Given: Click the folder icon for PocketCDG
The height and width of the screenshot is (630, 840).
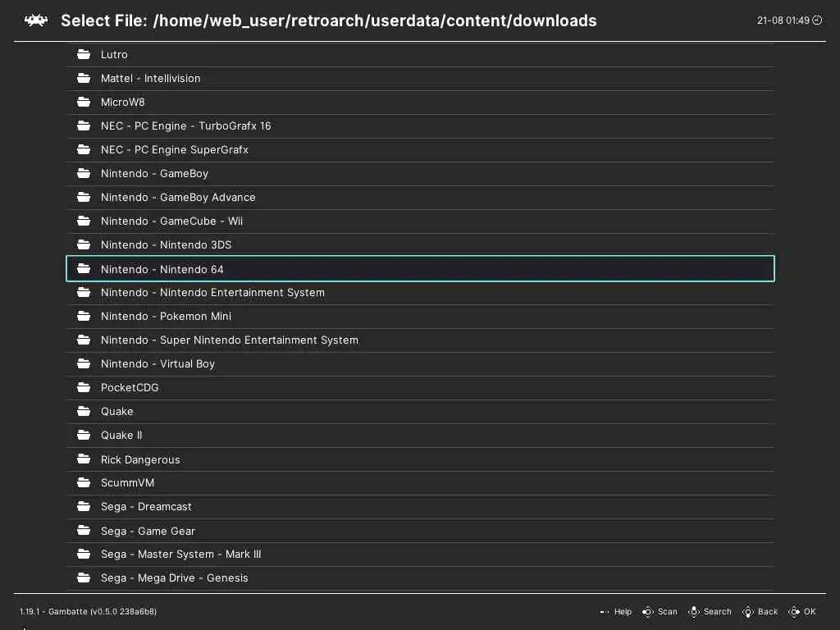Looking at the screenshot, I should pos(84,387).
